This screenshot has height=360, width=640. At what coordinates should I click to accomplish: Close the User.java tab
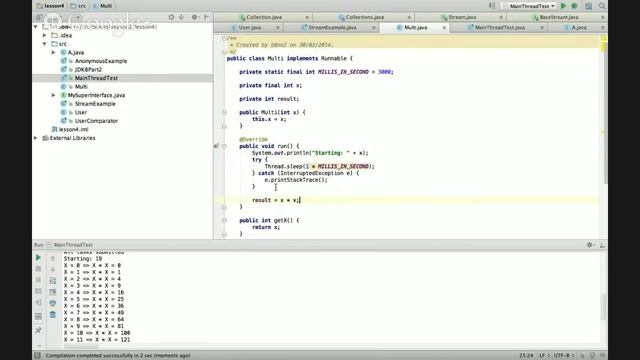click(278, 28)
